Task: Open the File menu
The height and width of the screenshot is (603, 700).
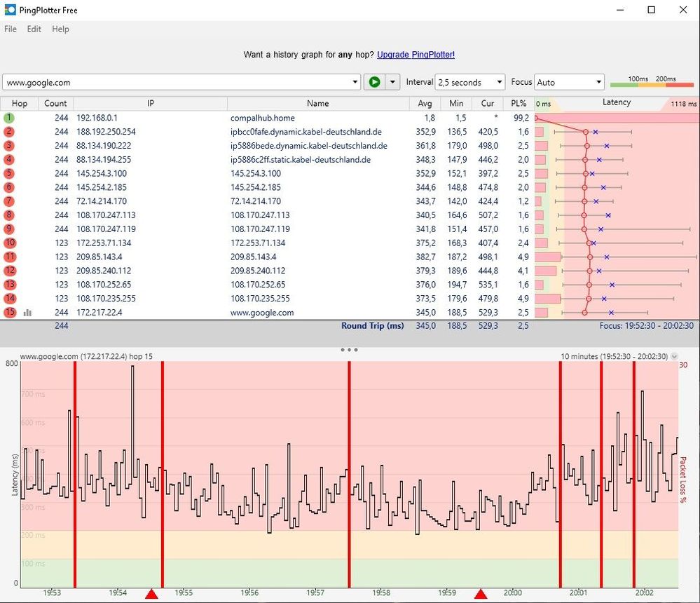Action: (11, 29)
